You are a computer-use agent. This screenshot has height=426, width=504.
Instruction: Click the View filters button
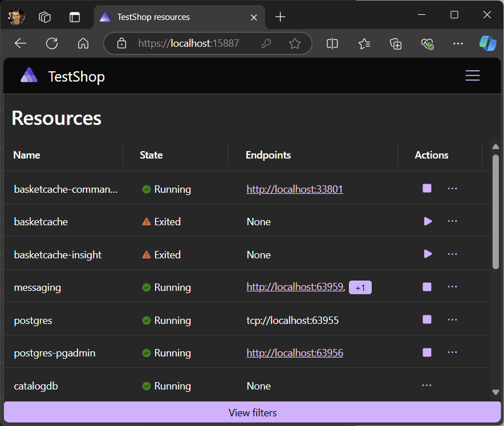pyautogui.click(x=253, y=412)
